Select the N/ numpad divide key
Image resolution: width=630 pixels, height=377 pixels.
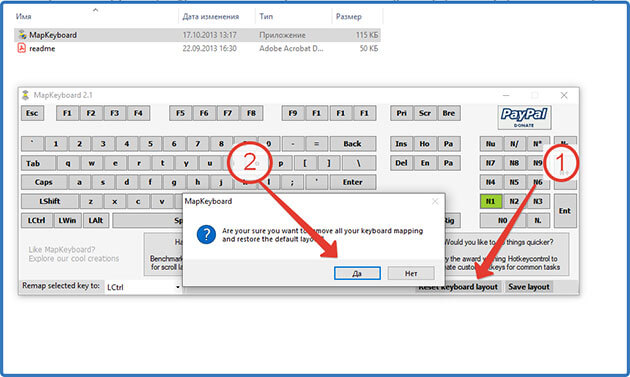pyautogui.click(x=514, y=144)
